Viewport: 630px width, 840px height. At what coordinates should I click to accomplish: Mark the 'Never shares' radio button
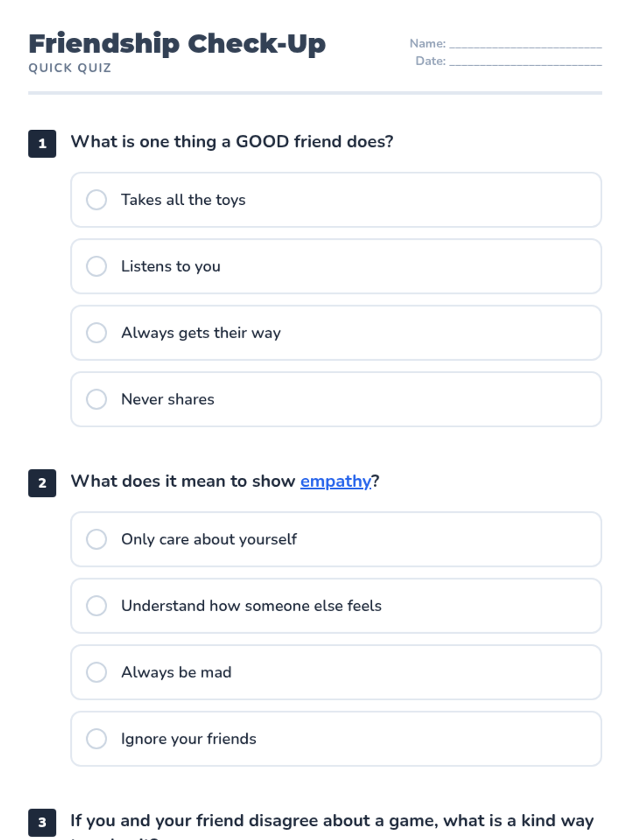[97, 399]
